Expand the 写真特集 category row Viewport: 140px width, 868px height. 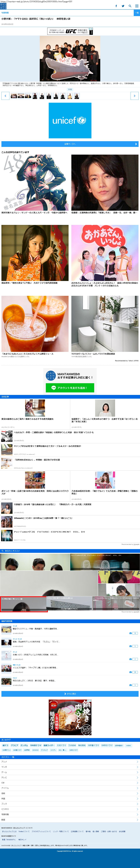[70, 814]
